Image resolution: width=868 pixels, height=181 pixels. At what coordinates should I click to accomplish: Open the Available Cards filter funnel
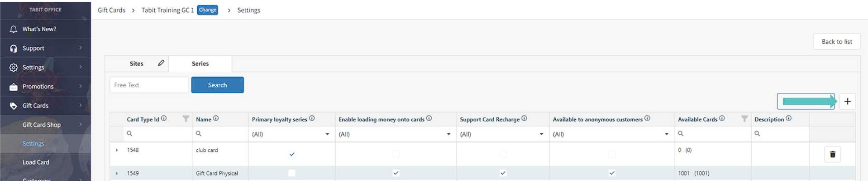(744, 119)
